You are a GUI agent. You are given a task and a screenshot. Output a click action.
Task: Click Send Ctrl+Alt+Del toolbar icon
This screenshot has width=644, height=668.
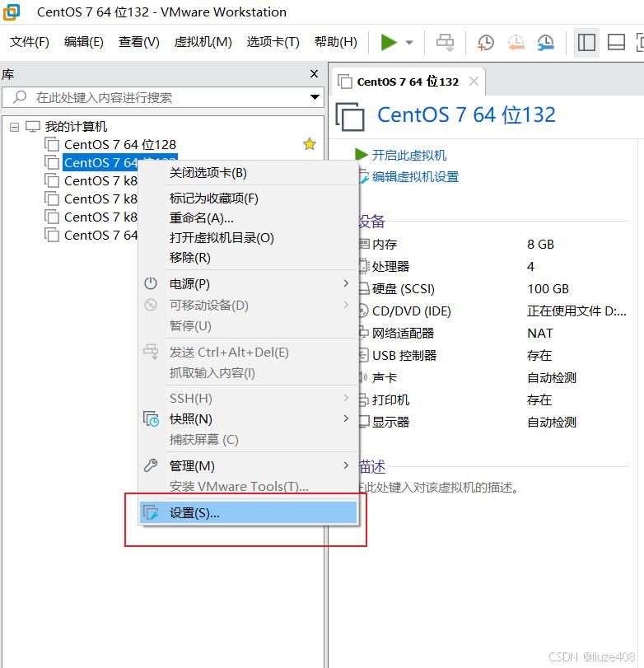click(445, 43)
